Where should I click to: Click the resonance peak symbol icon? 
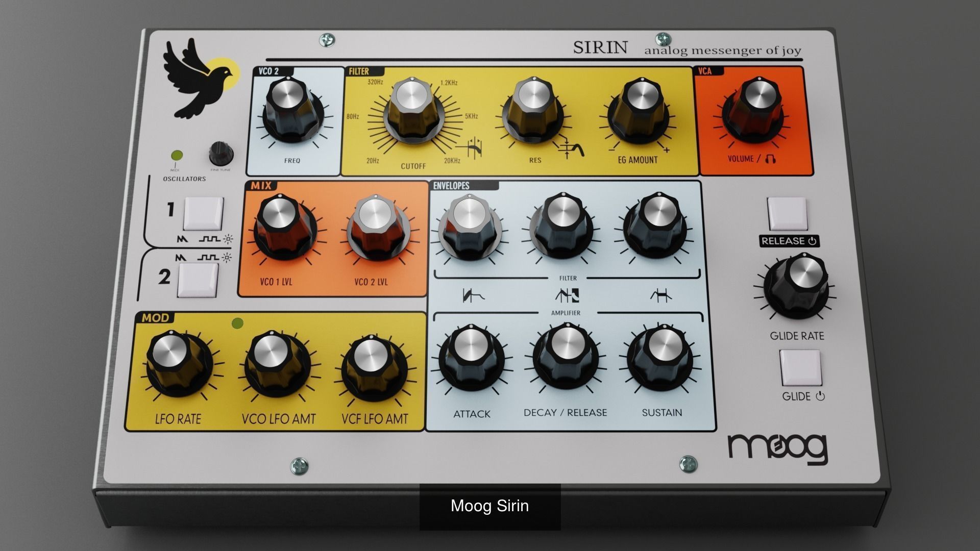click(x=571, y=148)
